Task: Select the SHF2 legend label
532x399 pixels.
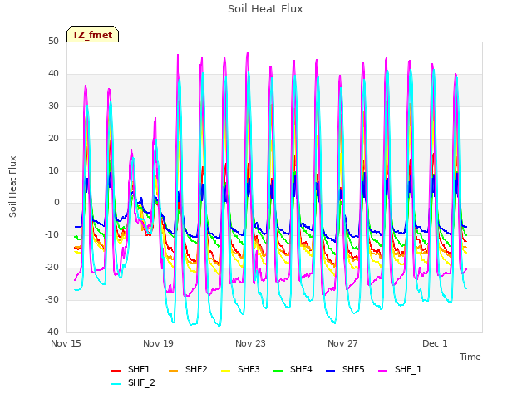Action: (196, 369)
